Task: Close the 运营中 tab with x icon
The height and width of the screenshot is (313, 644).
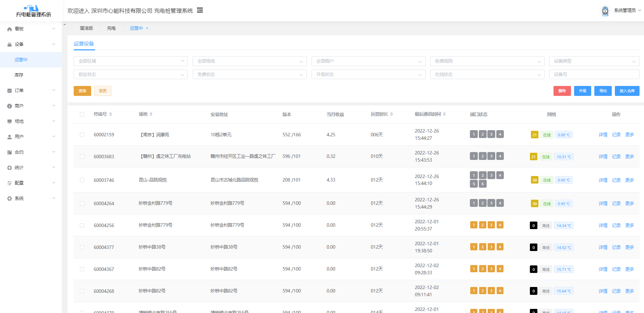Action: click(x=147, y=28)
